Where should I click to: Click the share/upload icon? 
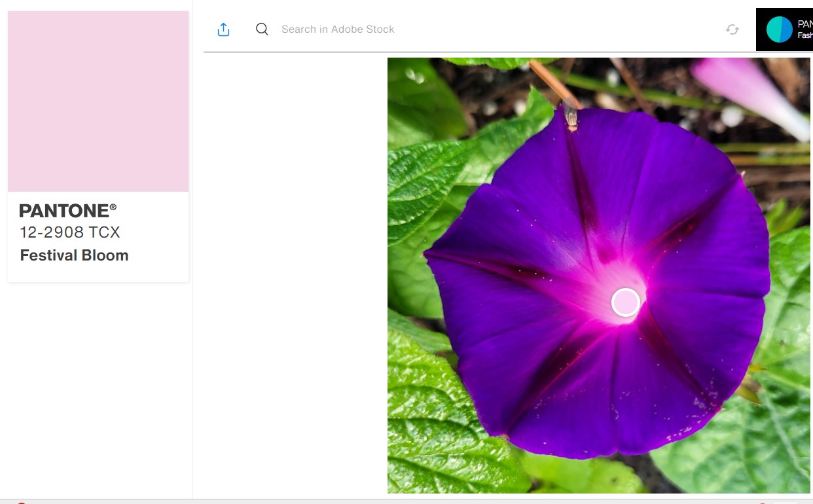[x=223, y=29]
